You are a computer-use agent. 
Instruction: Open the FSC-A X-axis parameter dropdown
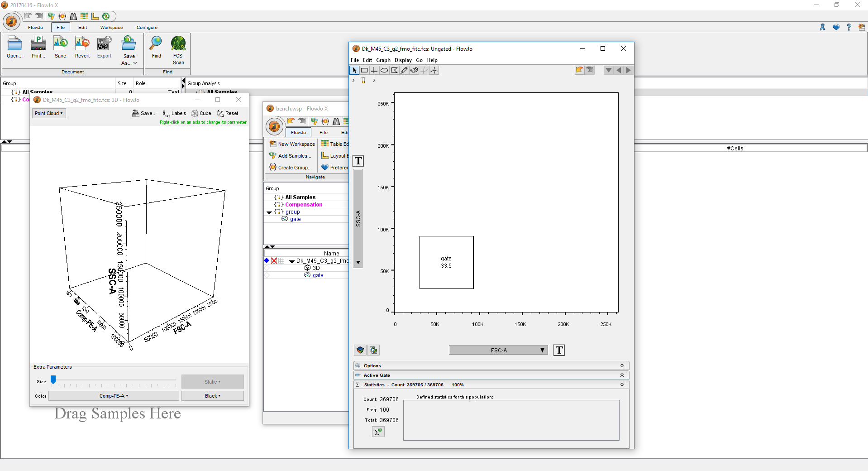[498, 350]
